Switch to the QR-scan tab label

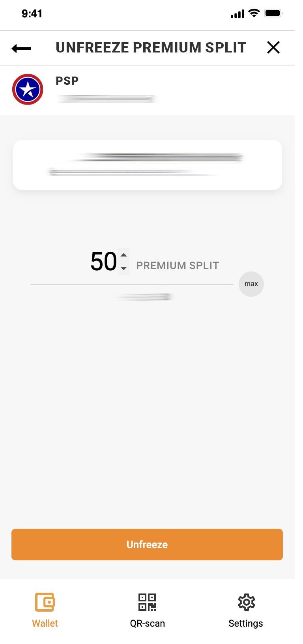pyautogui.click(x=148, y=623)
